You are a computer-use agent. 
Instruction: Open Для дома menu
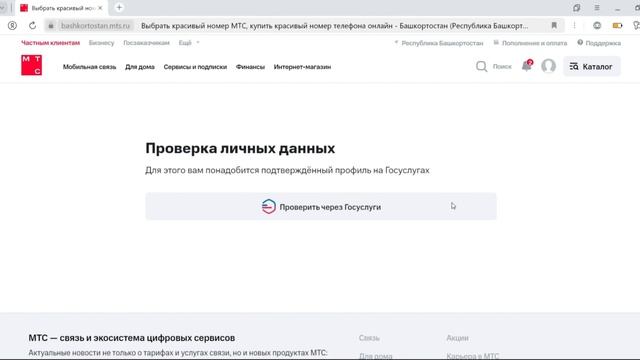coord(140,67)
